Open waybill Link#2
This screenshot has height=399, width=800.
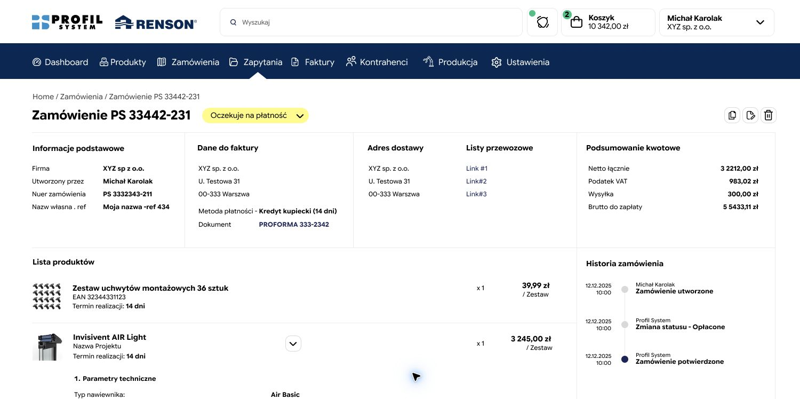pyautogui.click(x=476, y=181)
